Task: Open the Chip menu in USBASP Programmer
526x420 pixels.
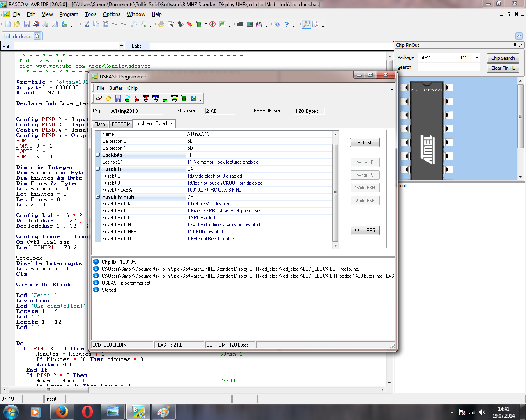Action: pos(132,88)
